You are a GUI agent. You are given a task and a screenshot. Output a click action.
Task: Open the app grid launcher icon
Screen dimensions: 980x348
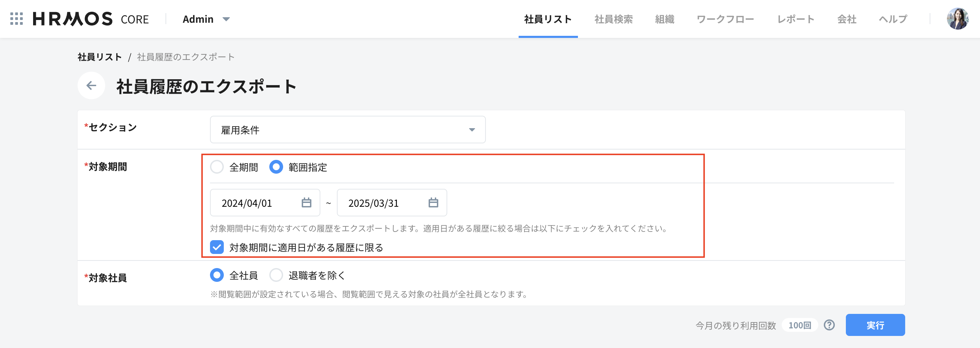(16, 19)
